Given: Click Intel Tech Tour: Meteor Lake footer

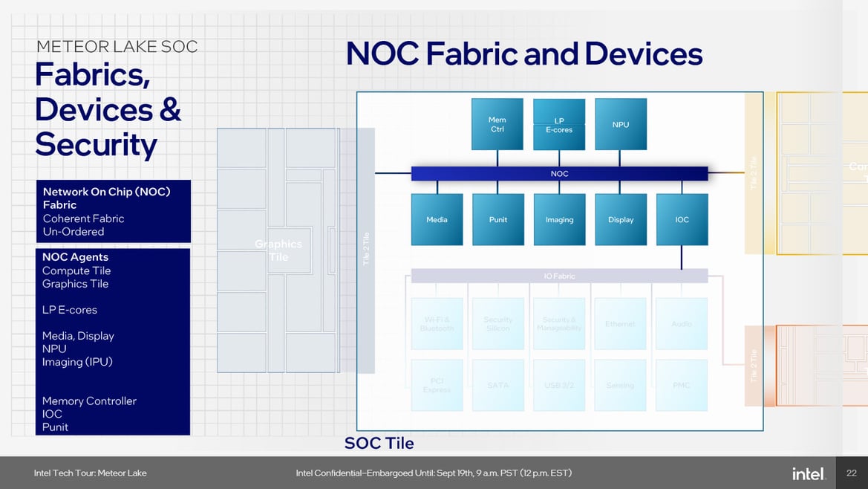Looking at the screenshot, I should click(x=91, y=473).
